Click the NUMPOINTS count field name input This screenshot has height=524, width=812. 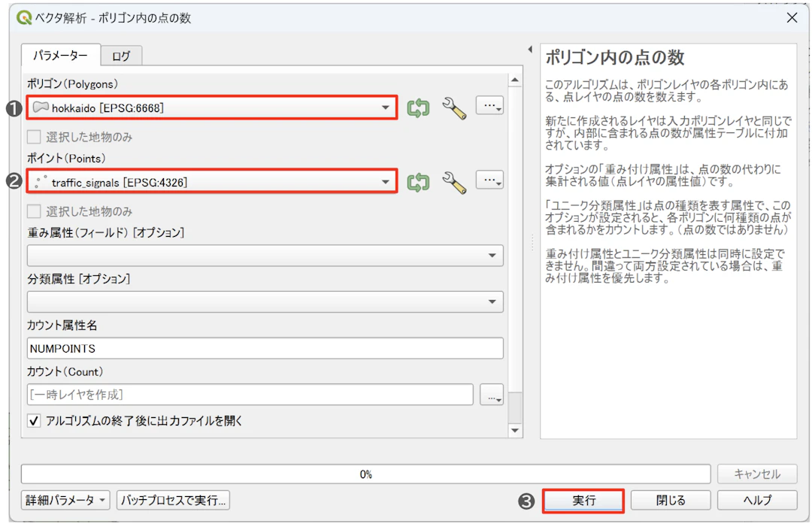point(265,348)
